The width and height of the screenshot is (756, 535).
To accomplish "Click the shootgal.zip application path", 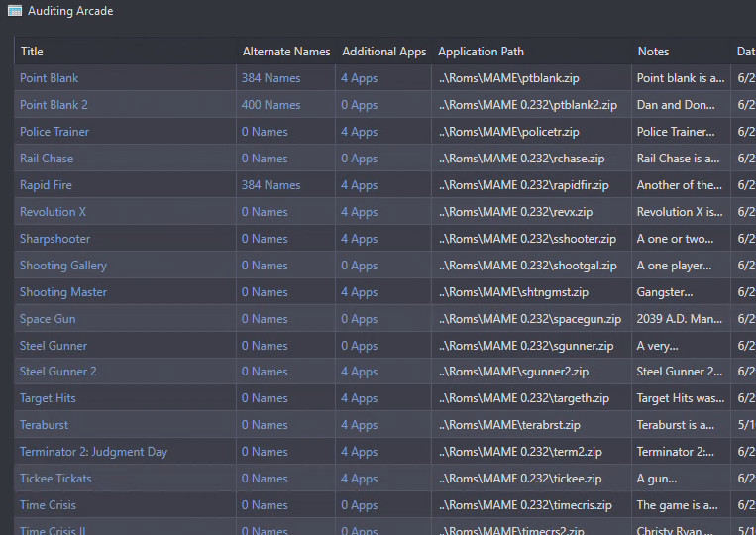I will click(x=528, y=266).
